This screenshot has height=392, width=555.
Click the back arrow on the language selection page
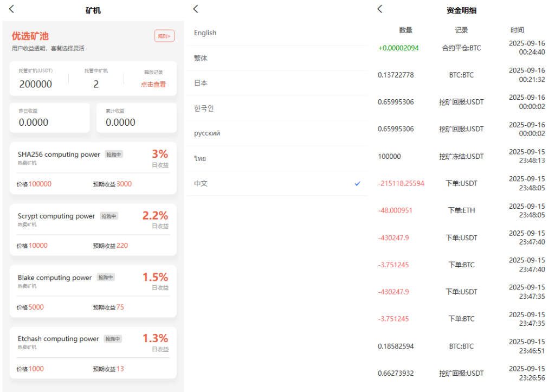click(x=196, y=9)
